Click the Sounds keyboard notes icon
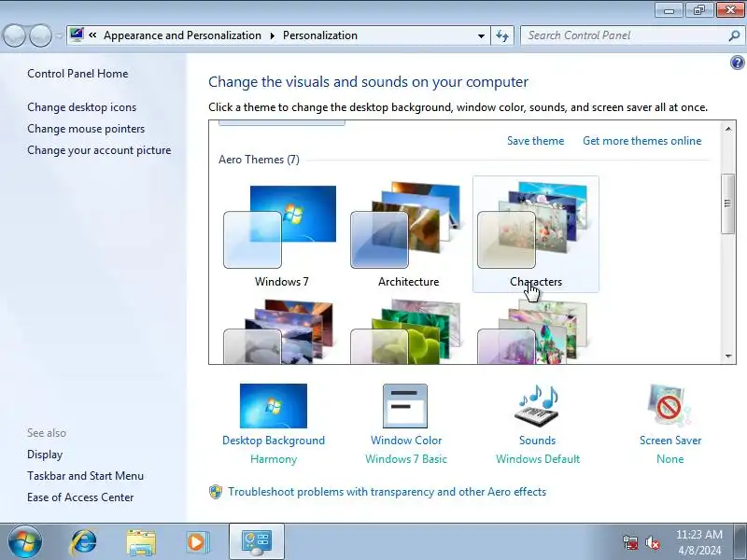The width and height of the screenshot is (747, 560). (538, 406)
